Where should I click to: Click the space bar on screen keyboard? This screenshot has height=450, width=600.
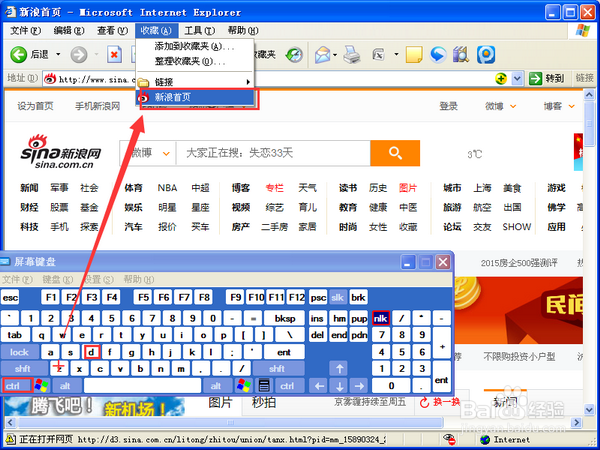click(142, 386)
